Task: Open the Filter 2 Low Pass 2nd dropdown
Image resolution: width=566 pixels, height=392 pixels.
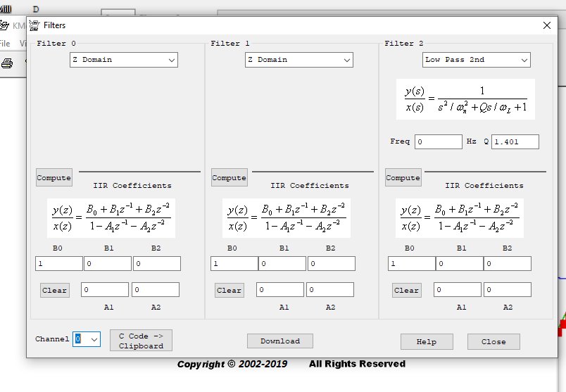Action: [476, 60]
